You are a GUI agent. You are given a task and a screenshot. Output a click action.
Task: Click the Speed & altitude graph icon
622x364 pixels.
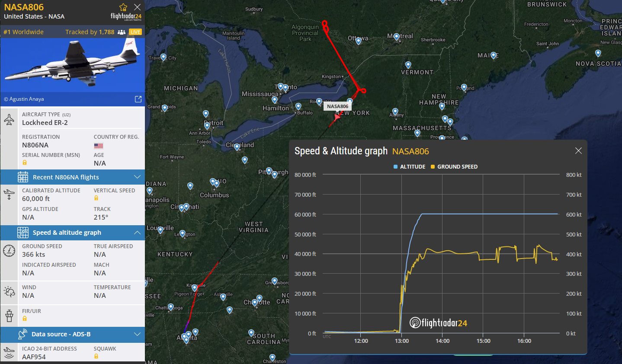click(23, 232)
